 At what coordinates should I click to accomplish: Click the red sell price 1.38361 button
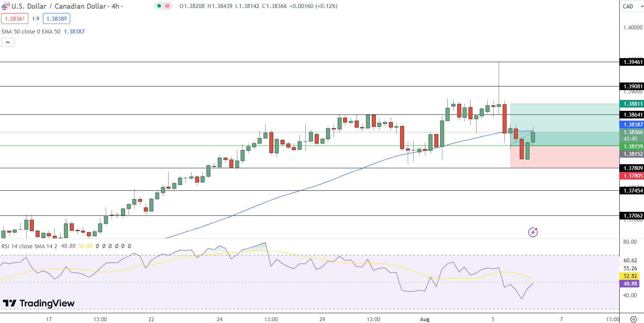(15, 19)
